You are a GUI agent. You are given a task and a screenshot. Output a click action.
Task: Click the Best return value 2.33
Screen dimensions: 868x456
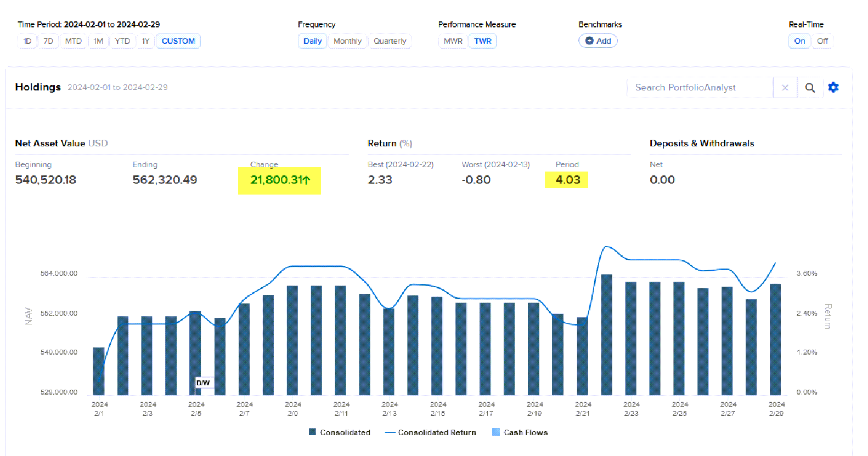pos(380,180)
